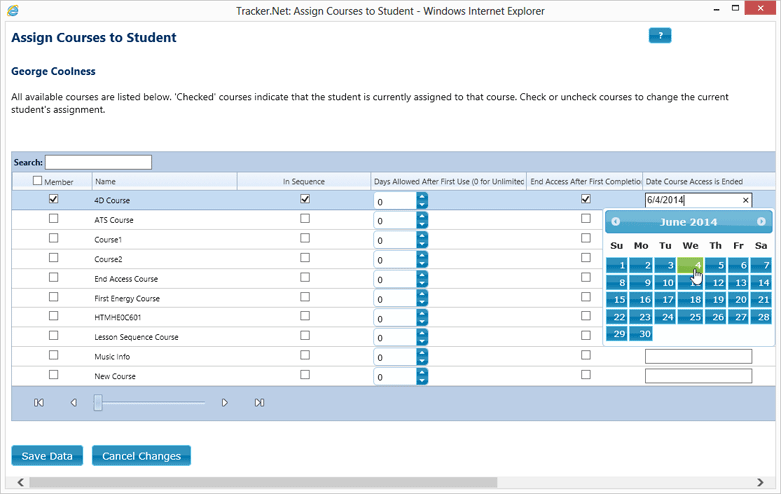Adjust days stepper for HTMHE0C601
This screenshot has height=494, width=781.
coord(422,318)
